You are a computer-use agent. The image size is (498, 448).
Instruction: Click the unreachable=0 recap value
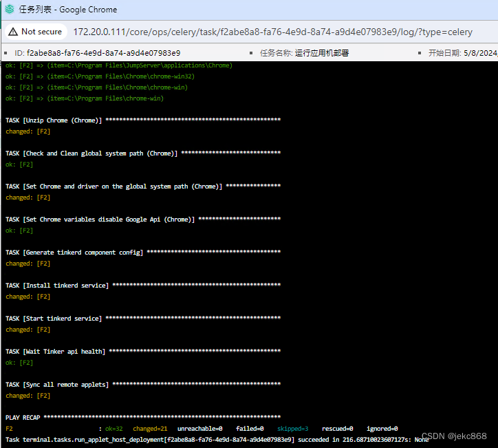199,429
